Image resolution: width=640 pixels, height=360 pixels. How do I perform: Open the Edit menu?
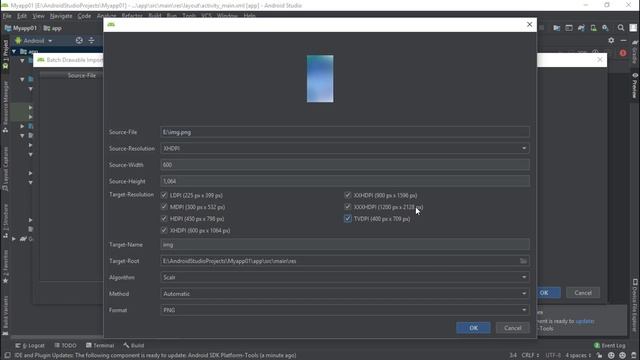pos(22,16)
